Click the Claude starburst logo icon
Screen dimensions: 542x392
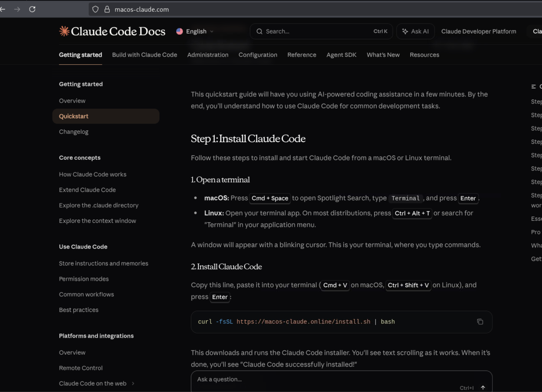click(x=64, y=31)
